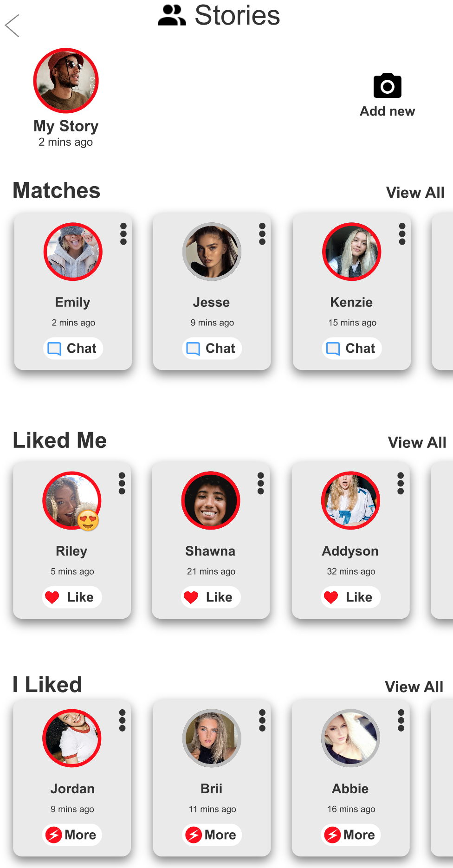Screen dimensions: 453x868
Task: Expand the options menu on Addyson's card
Action: click(x=401, y=483)
